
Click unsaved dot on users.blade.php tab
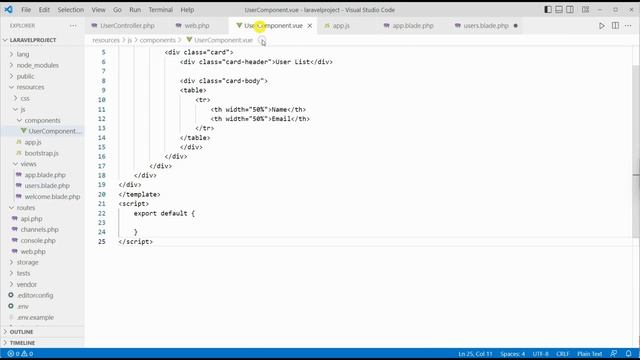[516, 26]
